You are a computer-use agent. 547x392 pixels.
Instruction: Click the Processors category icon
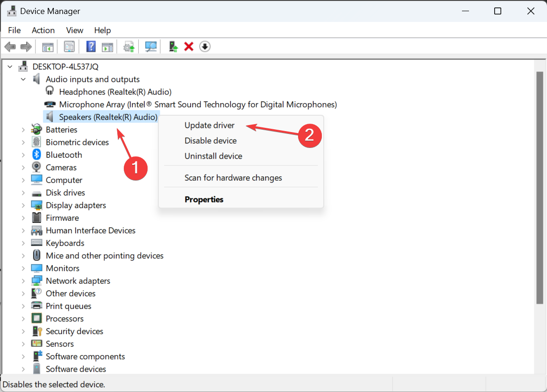(36, 318)
